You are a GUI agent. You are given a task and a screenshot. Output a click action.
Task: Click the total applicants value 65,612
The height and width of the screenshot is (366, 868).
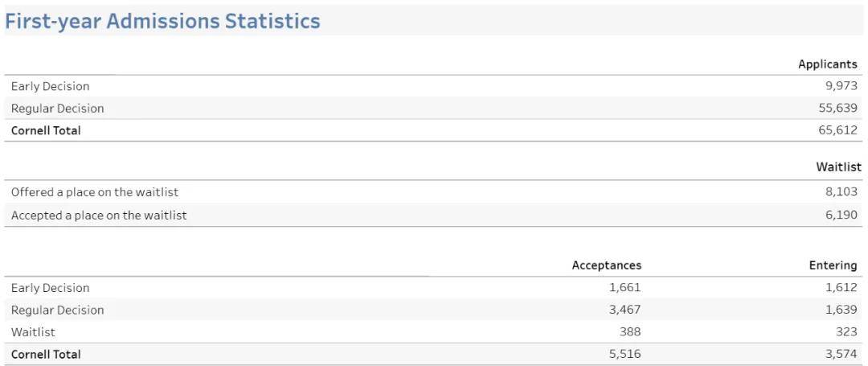click(837, 130)
